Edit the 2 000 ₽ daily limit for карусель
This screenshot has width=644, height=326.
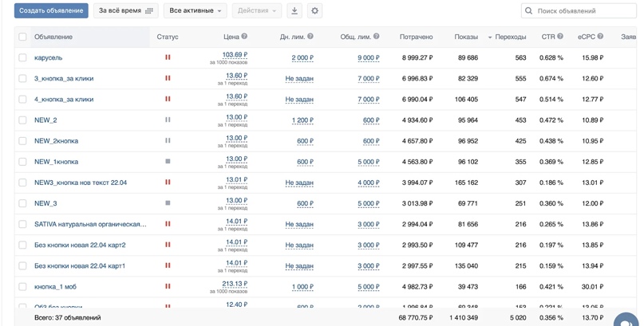coord(302,58)
